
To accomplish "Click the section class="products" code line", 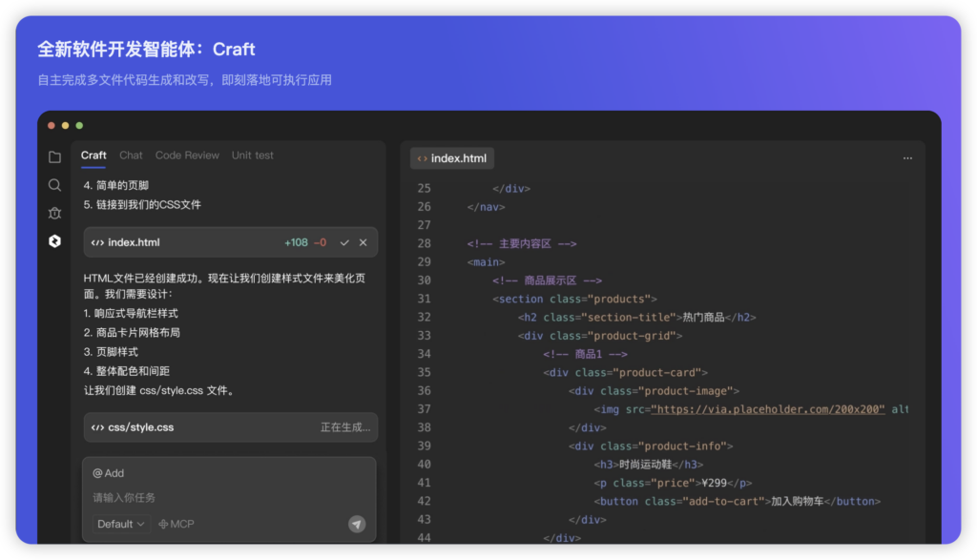I will click(574, 299).
